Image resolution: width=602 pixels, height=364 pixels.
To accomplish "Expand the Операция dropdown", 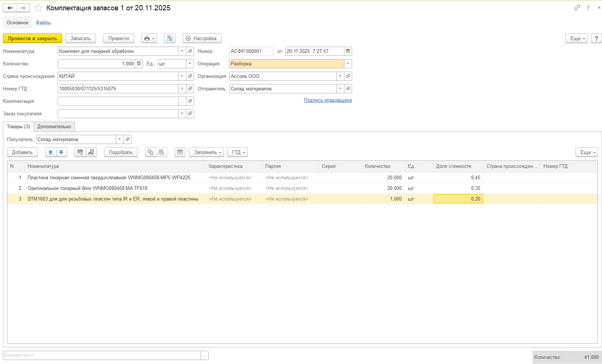I will [x=348, y=64].
